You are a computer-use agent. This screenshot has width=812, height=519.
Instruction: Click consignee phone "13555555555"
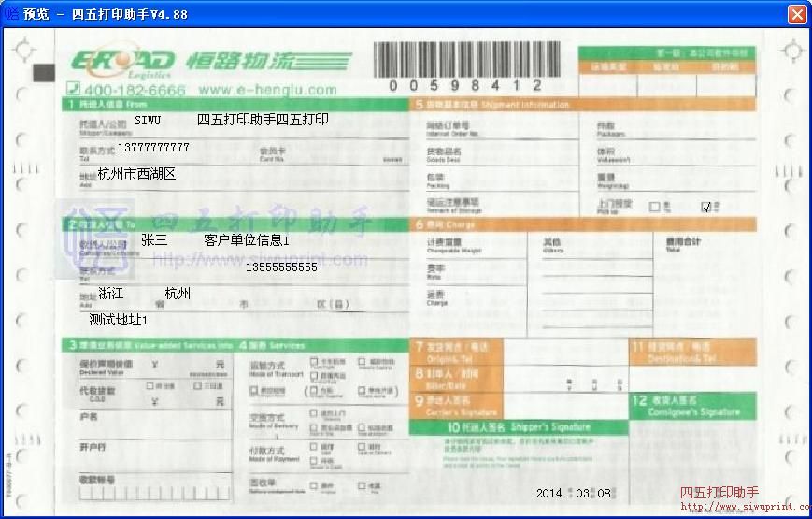pos(281,267)
